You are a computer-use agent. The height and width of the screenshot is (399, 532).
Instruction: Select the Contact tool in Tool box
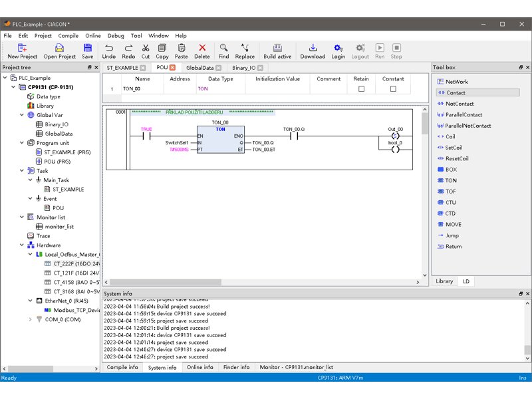click(456, 93)
